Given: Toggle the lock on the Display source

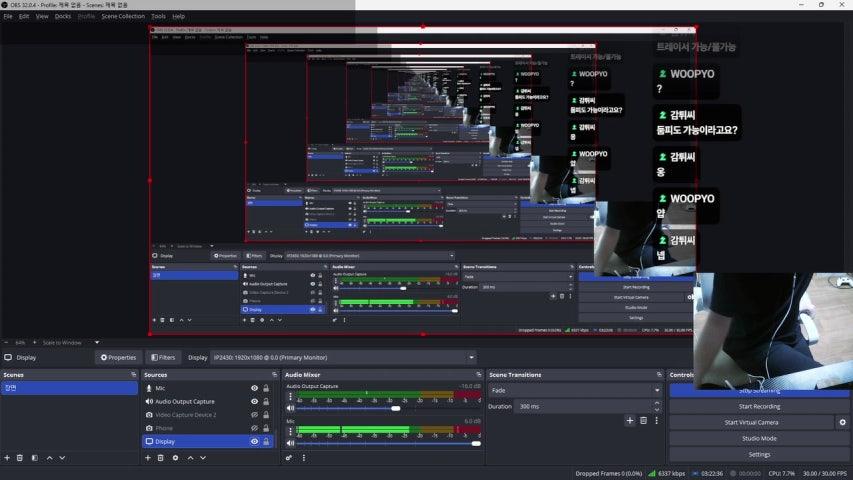Looking at the screenshot, I should pyautogui.click(x=266, y=441).
